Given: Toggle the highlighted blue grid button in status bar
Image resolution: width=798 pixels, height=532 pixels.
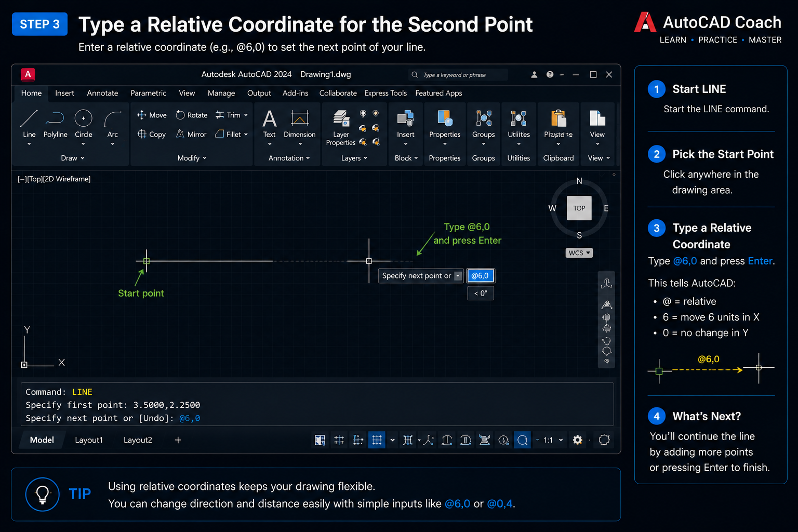Looking at the screenshot, I should 377,440.
